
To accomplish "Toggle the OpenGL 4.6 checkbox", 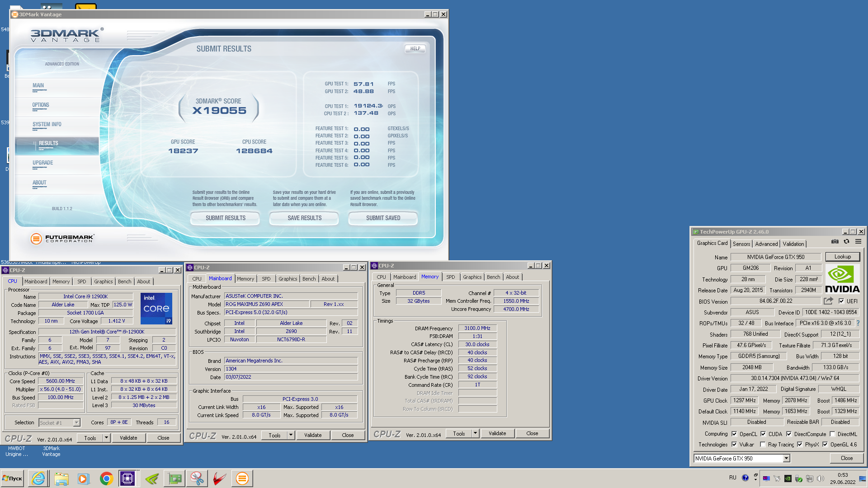I will point(825,445).
